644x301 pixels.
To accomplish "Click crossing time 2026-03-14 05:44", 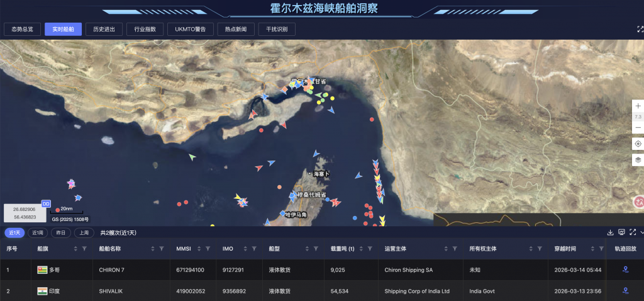I will (x=578, y=270).
